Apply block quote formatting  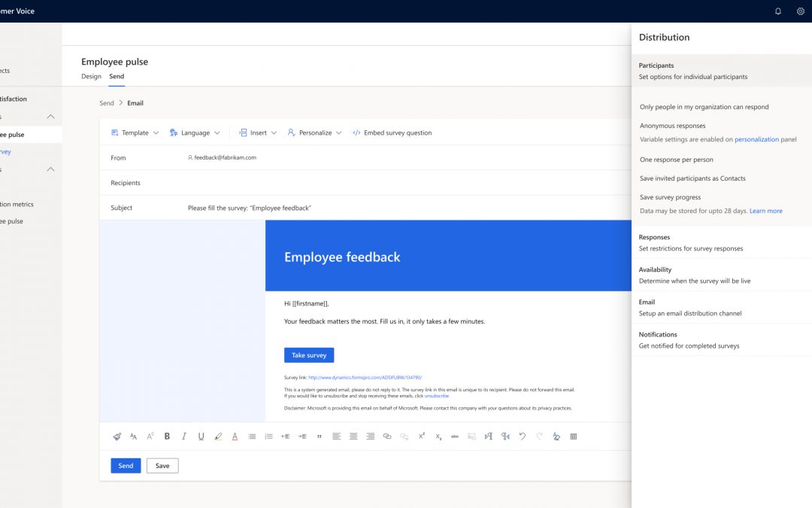[320, 437]
